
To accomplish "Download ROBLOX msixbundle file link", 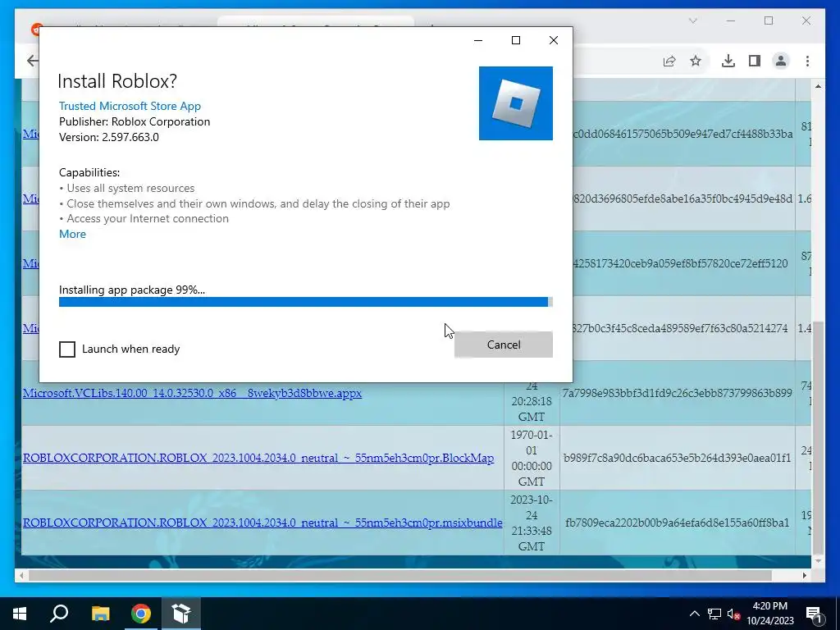I will coord(262,523).
